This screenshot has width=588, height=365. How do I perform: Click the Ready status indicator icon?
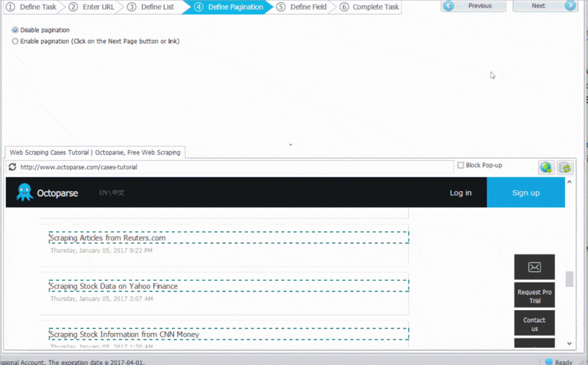click(x=549, y=362)
